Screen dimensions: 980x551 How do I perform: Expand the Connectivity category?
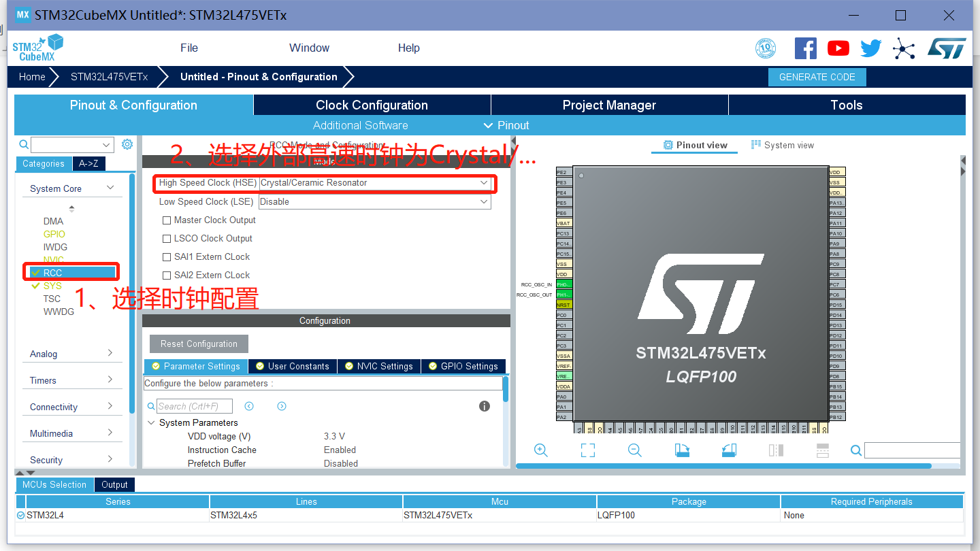tap(110, 406)
